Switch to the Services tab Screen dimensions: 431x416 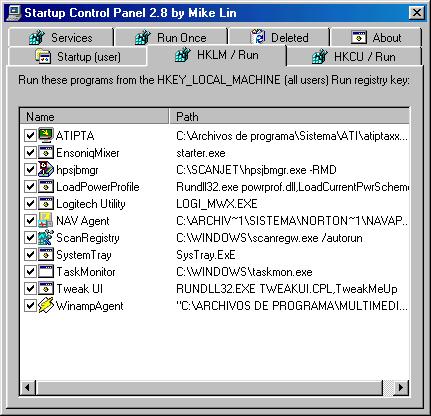point(61,38)
